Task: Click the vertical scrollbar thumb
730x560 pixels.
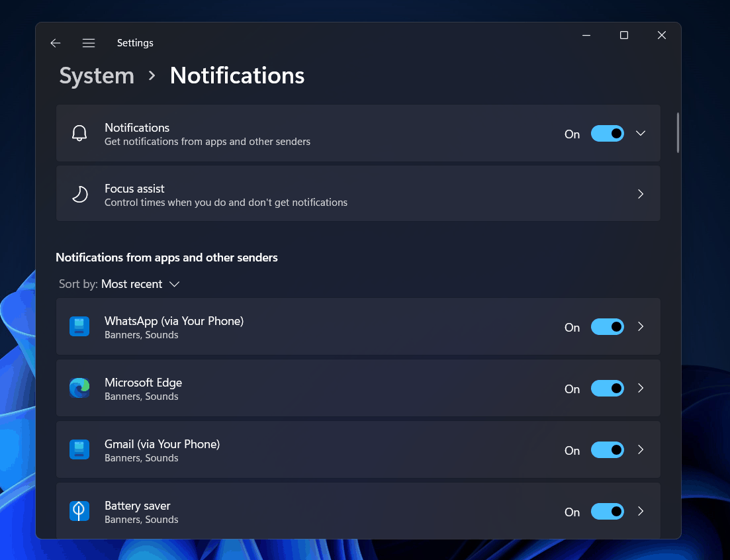Action: (x=678, y=133)
